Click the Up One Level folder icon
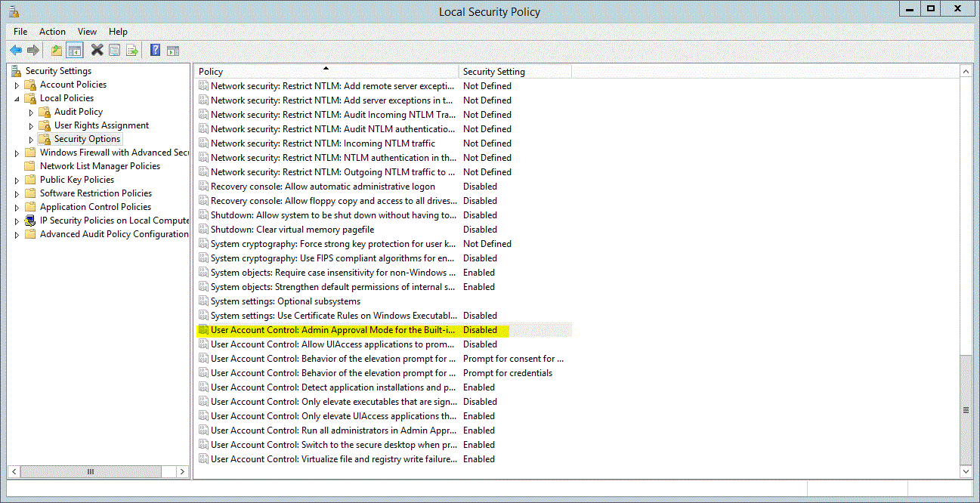Screen dimensions: 980x503 coord(57,51)
